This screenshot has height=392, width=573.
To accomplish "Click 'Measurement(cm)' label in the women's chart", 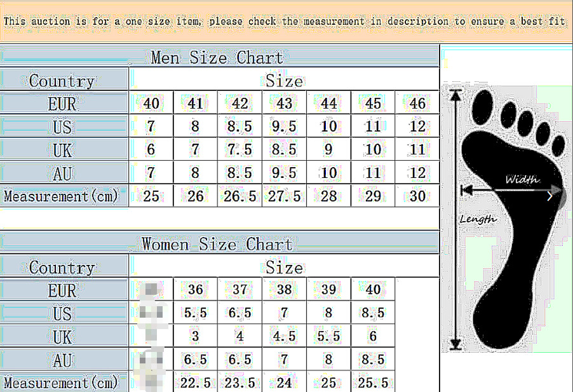I will point(62,383).
